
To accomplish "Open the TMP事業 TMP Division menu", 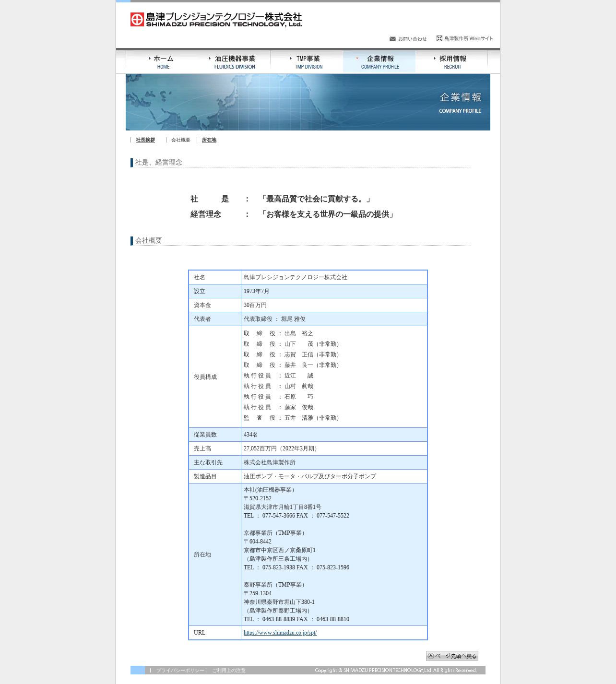I will [307, 62].
